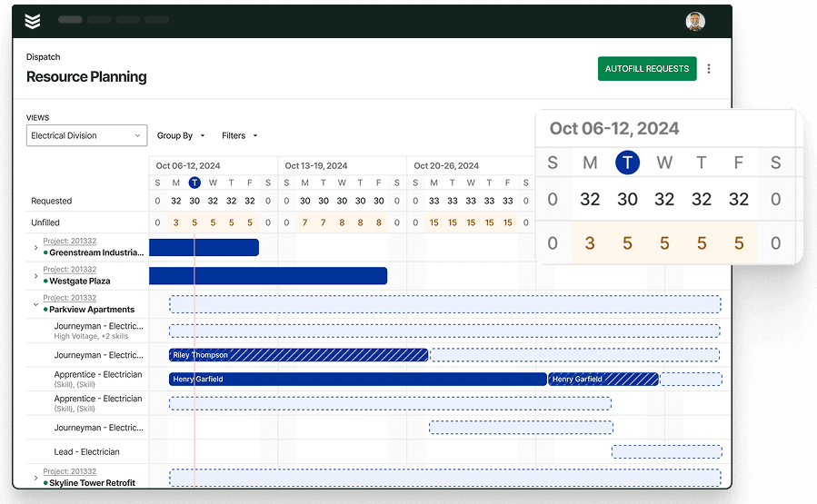
Task: Collapse the Parkview Apartments project row
Action: coord(35,304)
